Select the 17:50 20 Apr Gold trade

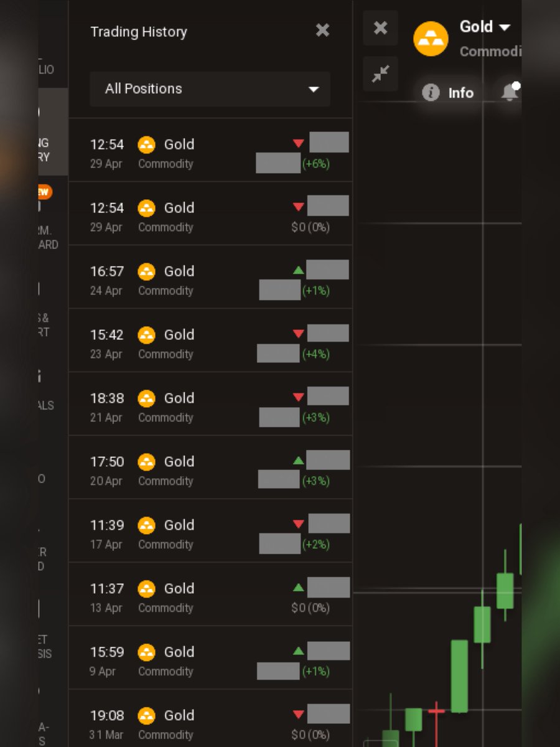(210, 467)
